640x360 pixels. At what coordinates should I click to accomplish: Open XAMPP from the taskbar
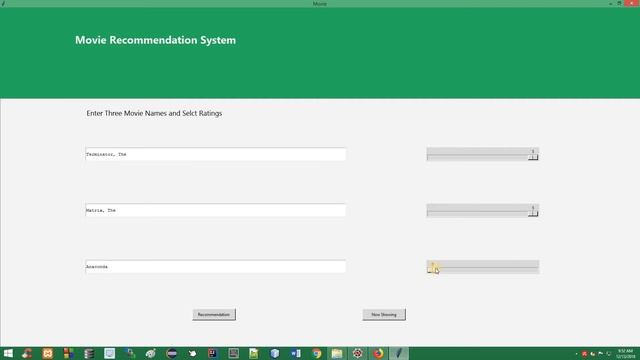tap(48, 353)
